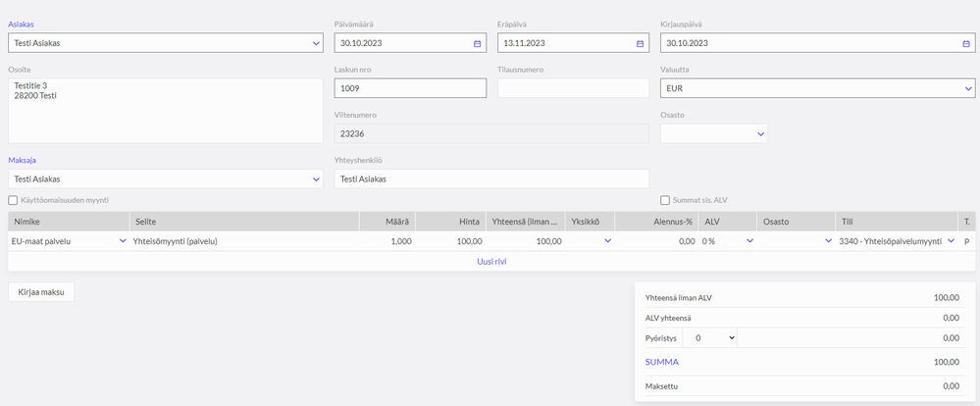Toggle Summat sis. ALV checkbox
Viewport: 980px width, 406px height.
click(665, 200)
